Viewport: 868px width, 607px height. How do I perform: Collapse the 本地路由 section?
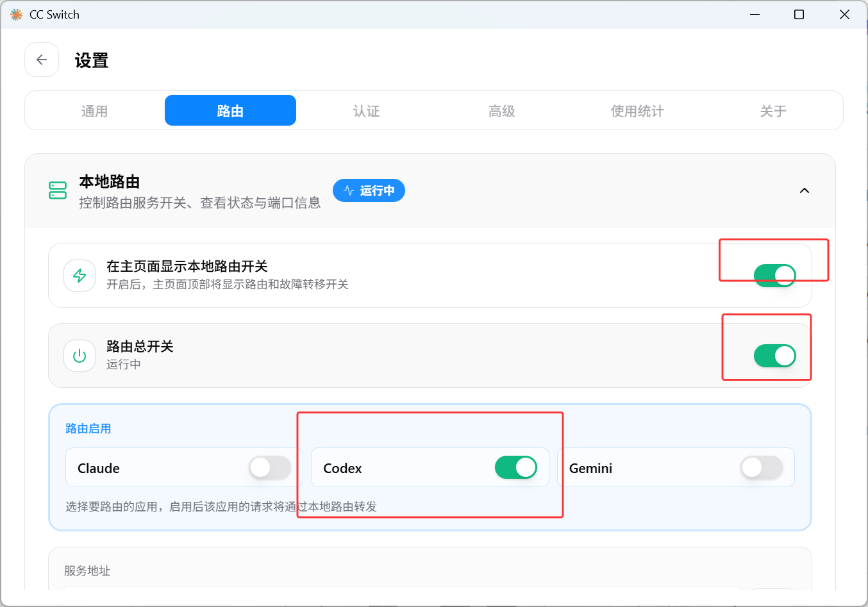click(x=805, y=190)
